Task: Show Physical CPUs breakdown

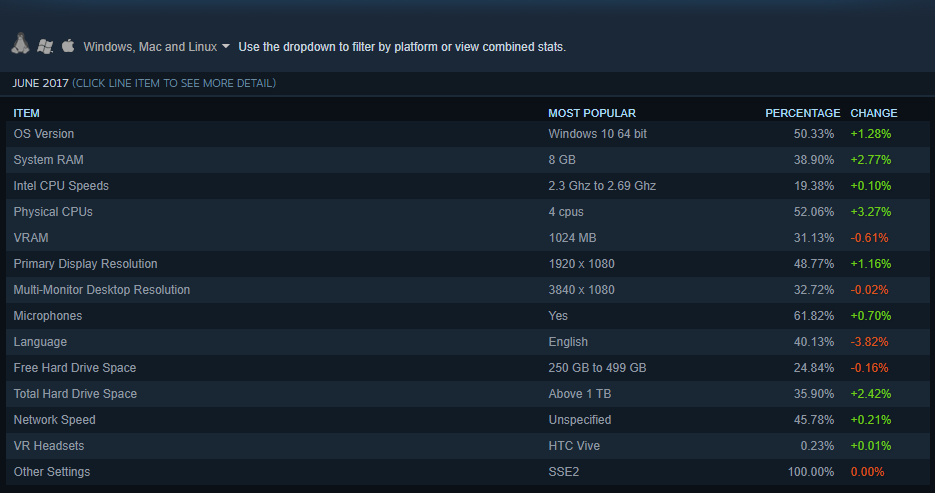Action: [53, 211]
